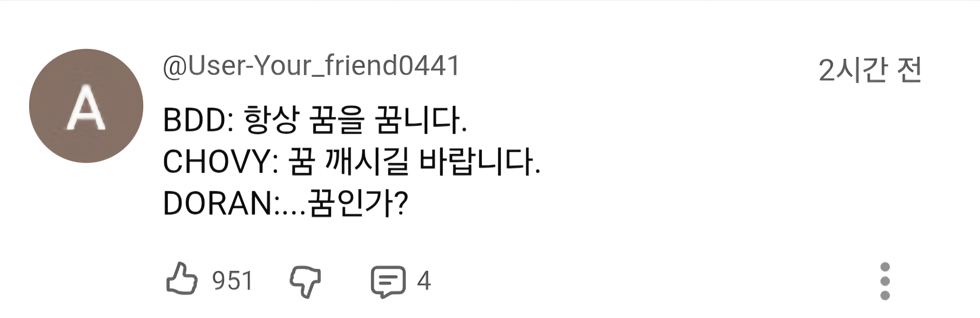Dislike the comment with thumbs-down icon
Screen dimensions: 980x318
[x=306, y=281]
